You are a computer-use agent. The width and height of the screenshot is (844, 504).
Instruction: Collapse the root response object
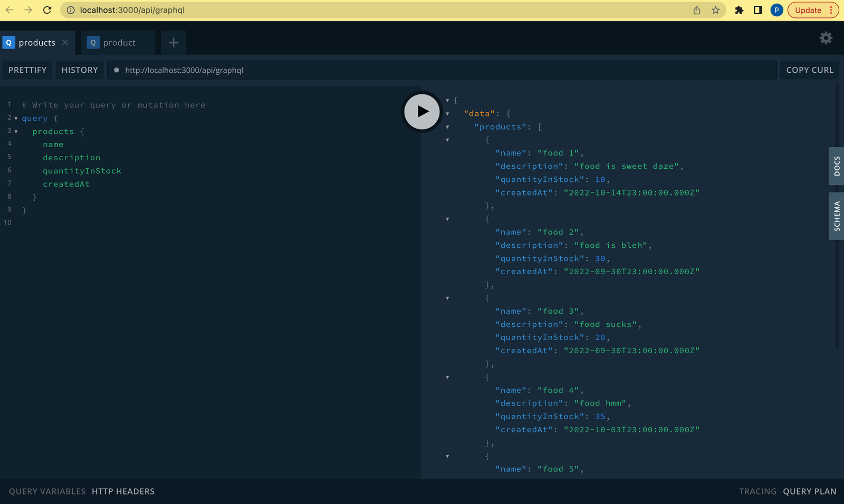(447, 100)
